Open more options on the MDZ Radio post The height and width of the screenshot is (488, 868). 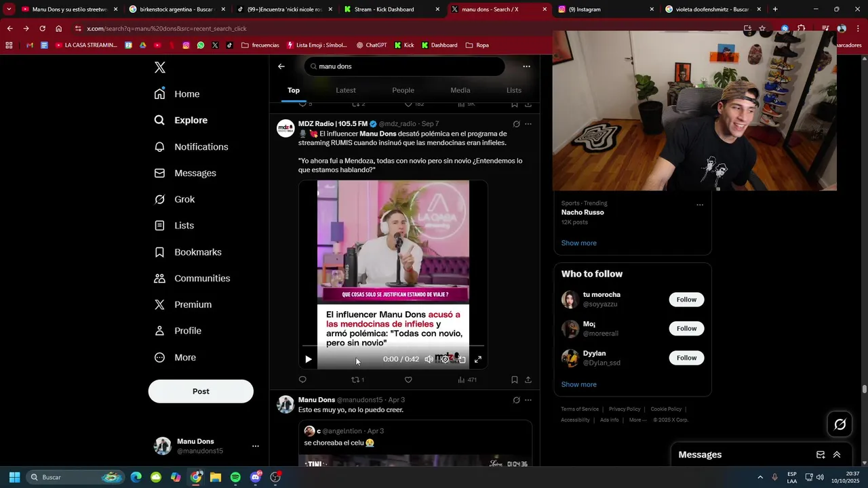click(528, 124)
